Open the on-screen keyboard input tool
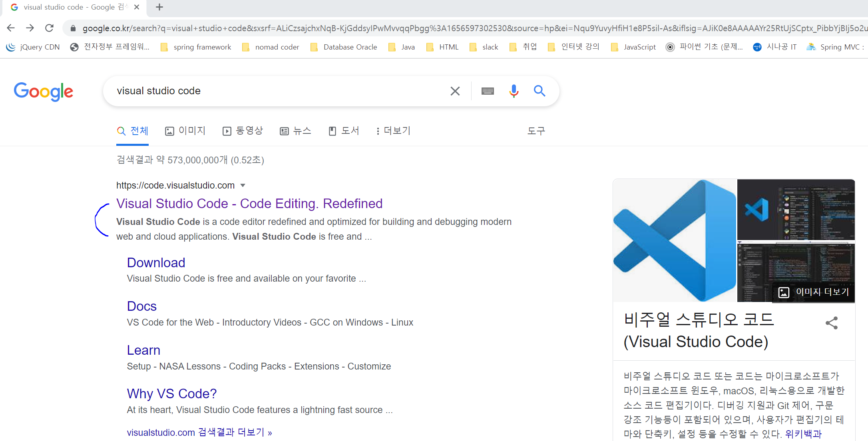 488,91
